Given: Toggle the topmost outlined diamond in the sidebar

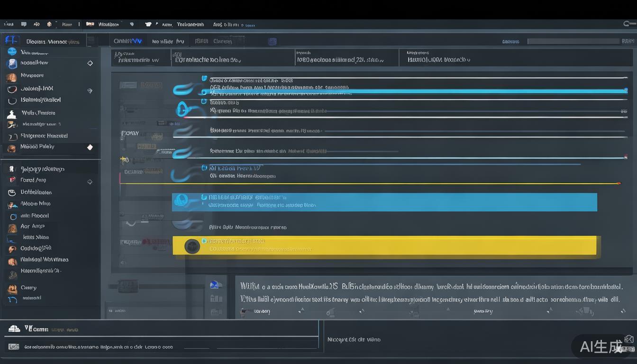Looking at the screenshot, I should (90, 63).
